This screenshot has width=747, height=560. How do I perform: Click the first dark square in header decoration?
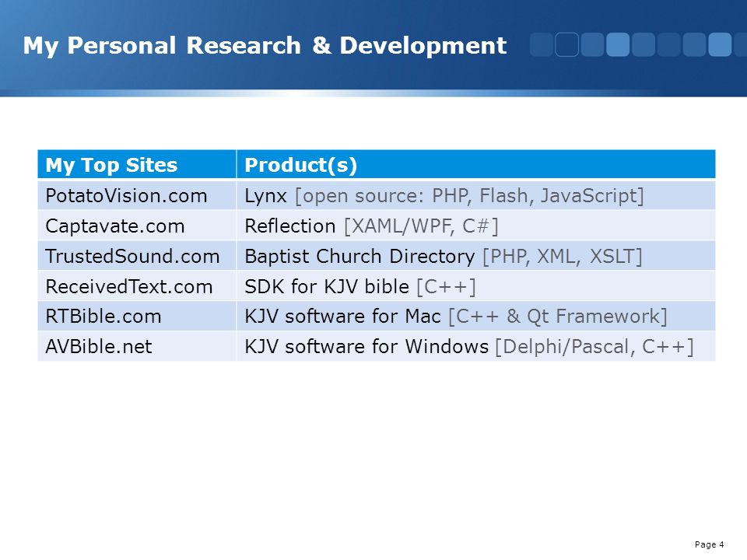coord(542,45)
